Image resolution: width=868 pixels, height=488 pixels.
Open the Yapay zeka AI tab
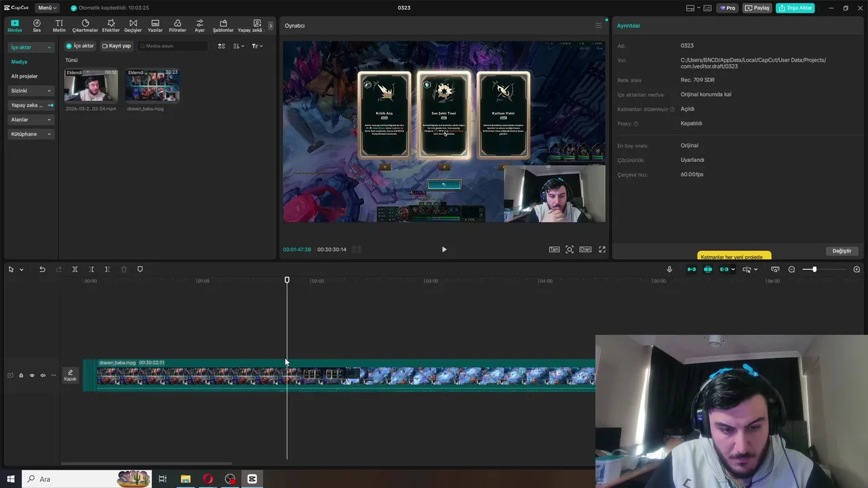pos(250,26)
